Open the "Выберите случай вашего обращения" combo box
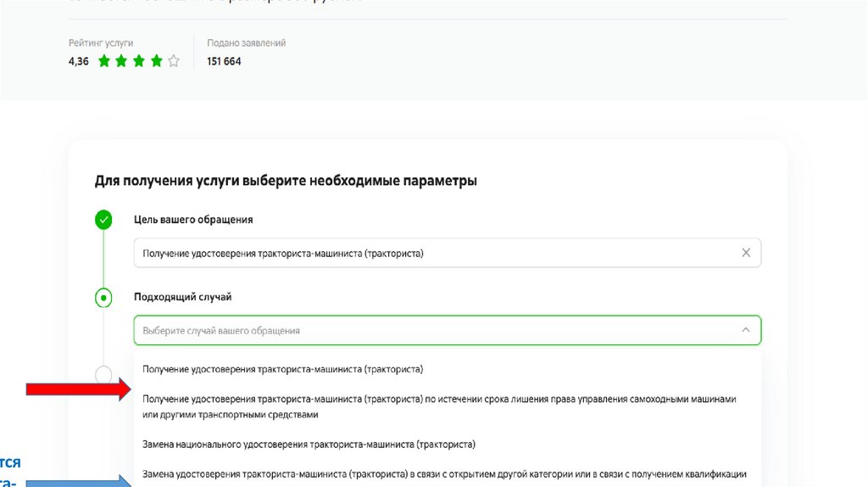 424,330
